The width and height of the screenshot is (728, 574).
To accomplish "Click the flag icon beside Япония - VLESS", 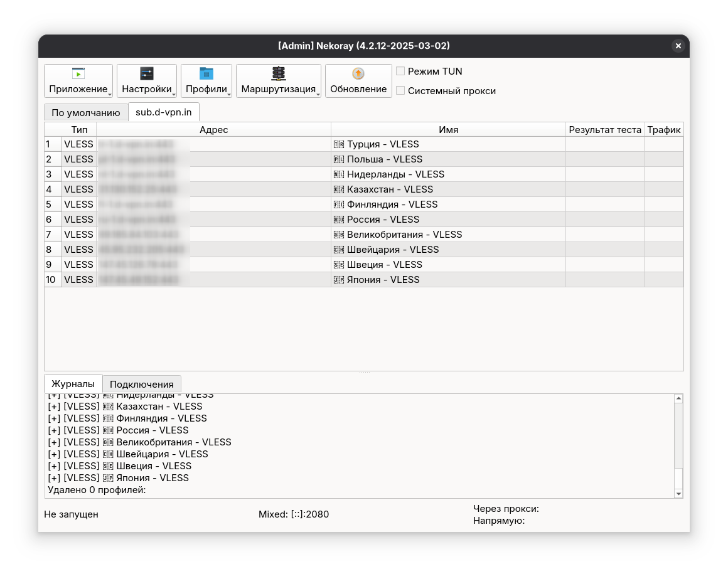I will 339,280.
